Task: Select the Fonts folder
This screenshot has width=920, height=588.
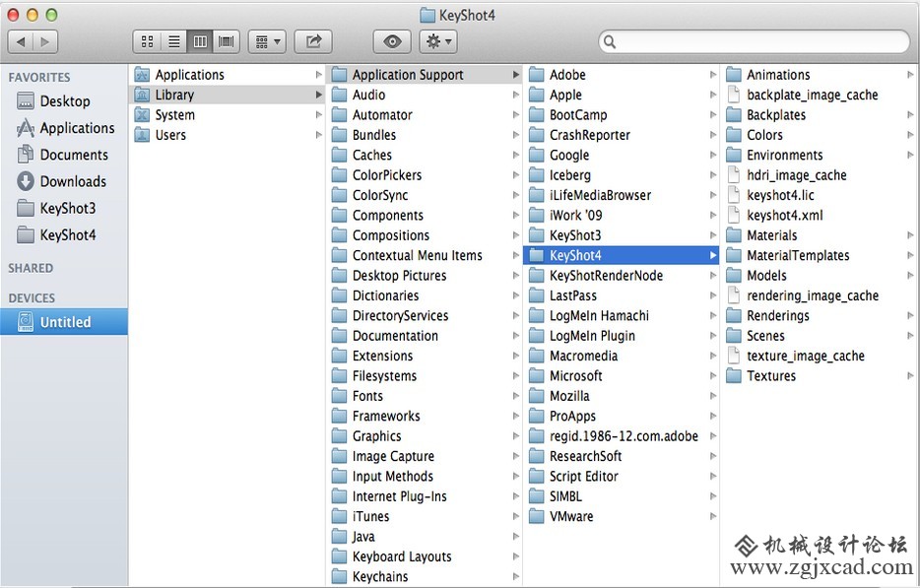Action: [425, 396]
